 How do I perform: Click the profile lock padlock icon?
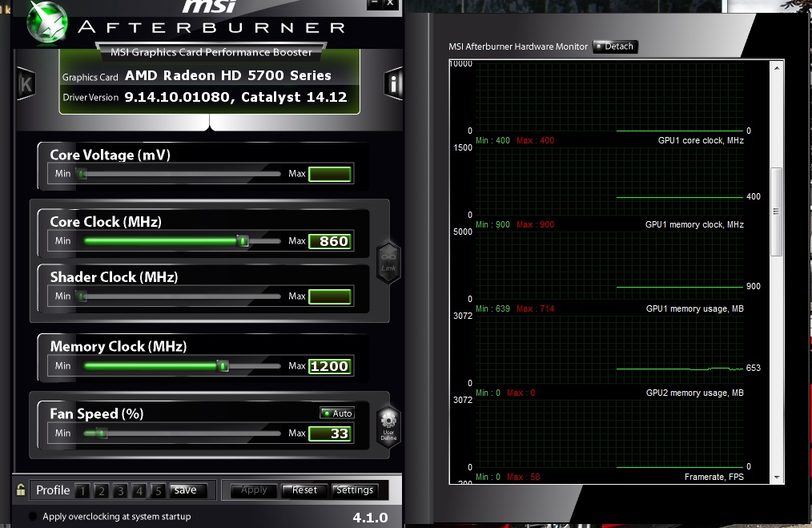tap(21, 490)
